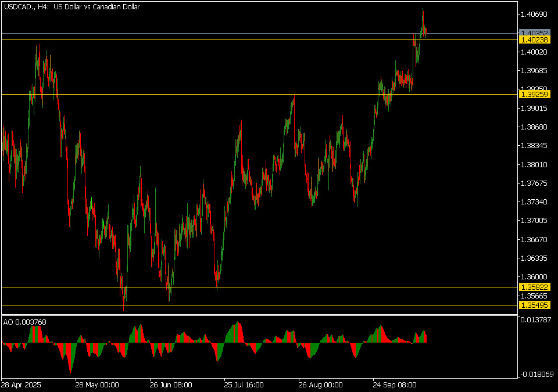Select the horizontal line at 1.39259
558x392 pixels.
174,94
